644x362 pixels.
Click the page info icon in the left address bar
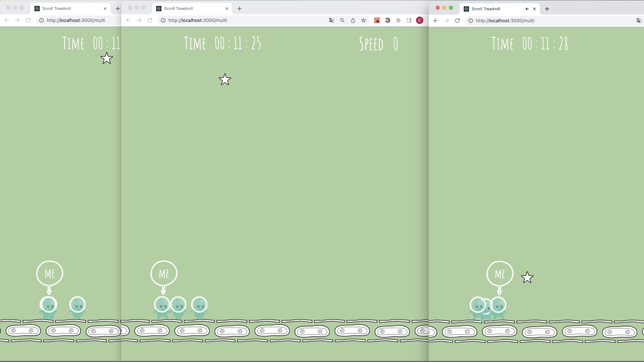click(42, 20)
